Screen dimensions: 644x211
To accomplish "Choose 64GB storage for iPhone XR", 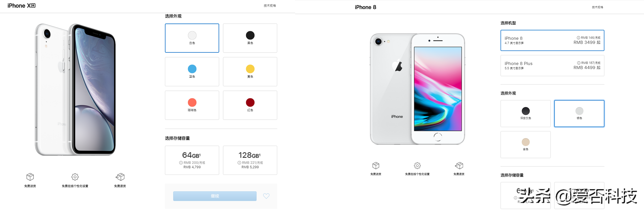I will (192, 160).
